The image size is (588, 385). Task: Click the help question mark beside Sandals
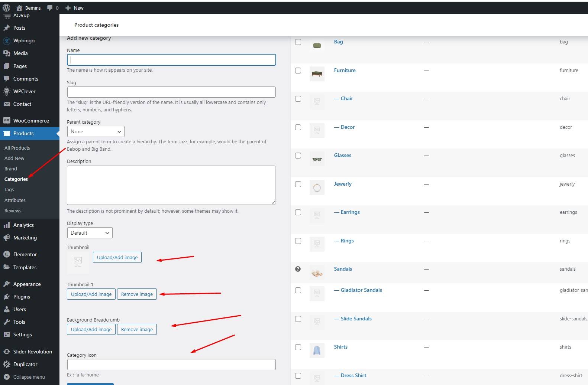point(298,269)
